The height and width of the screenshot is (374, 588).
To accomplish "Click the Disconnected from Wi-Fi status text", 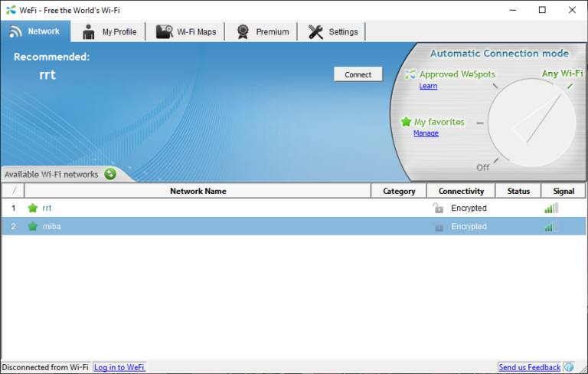I will 45,367.
